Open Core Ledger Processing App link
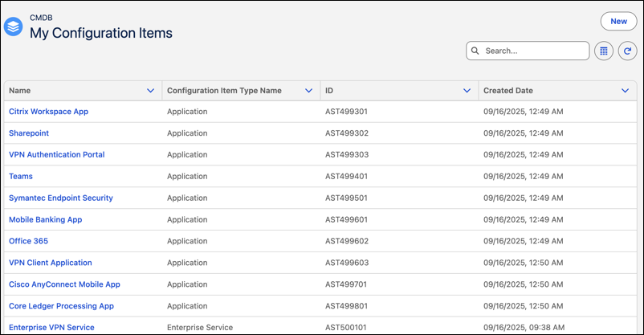 [61, 306]
